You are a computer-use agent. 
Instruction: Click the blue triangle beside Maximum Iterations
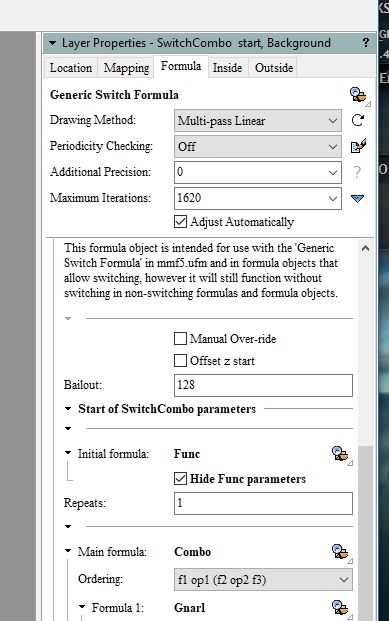coord(357,198)
